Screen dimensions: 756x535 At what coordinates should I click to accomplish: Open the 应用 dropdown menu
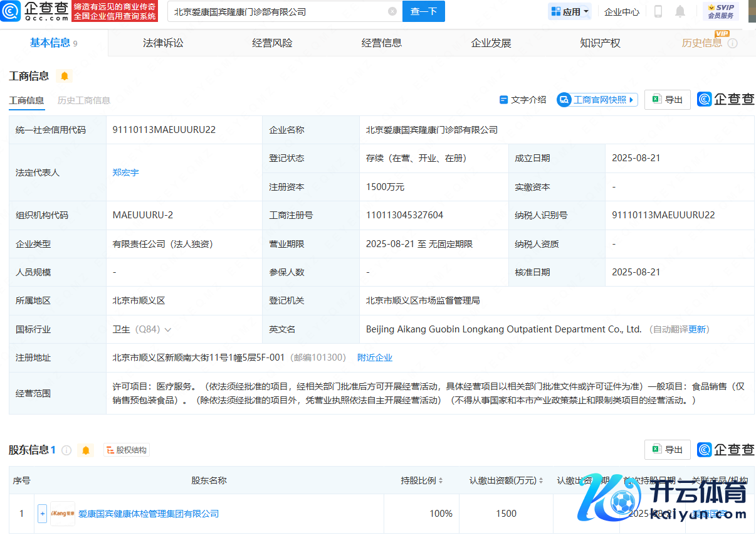[570, 11]
